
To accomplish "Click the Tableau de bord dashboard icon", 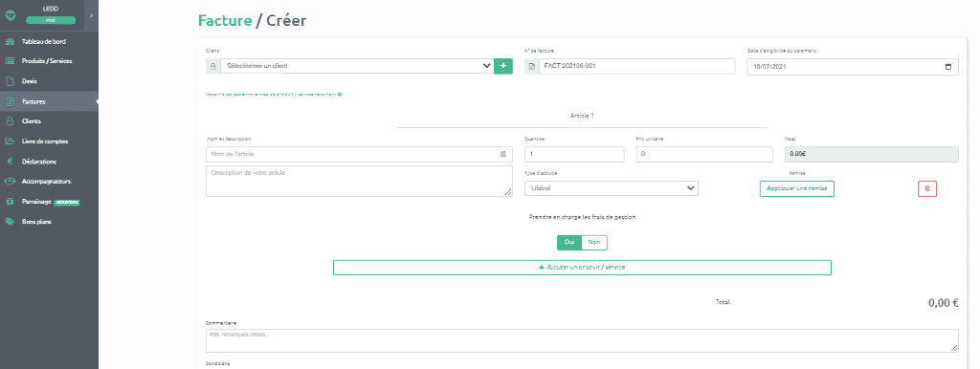I will pos(10,42).
